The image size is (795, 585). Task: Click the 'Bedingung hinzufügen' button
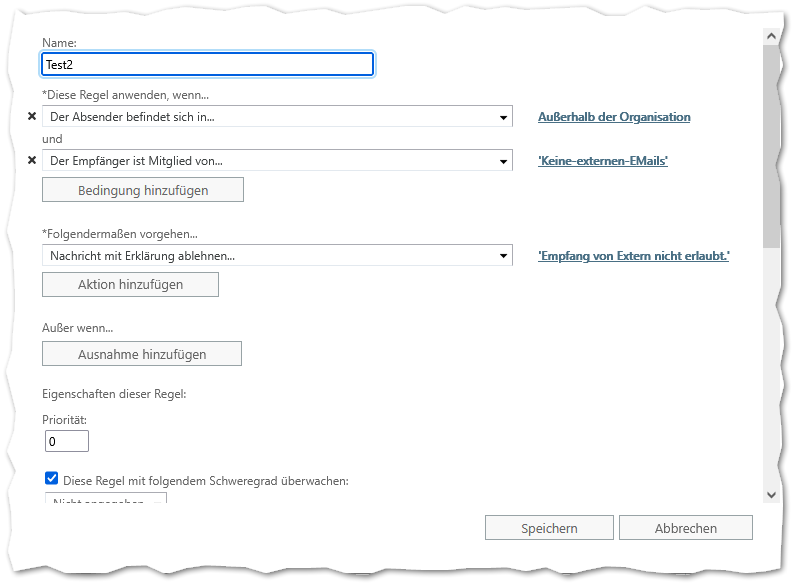point(143,190)
